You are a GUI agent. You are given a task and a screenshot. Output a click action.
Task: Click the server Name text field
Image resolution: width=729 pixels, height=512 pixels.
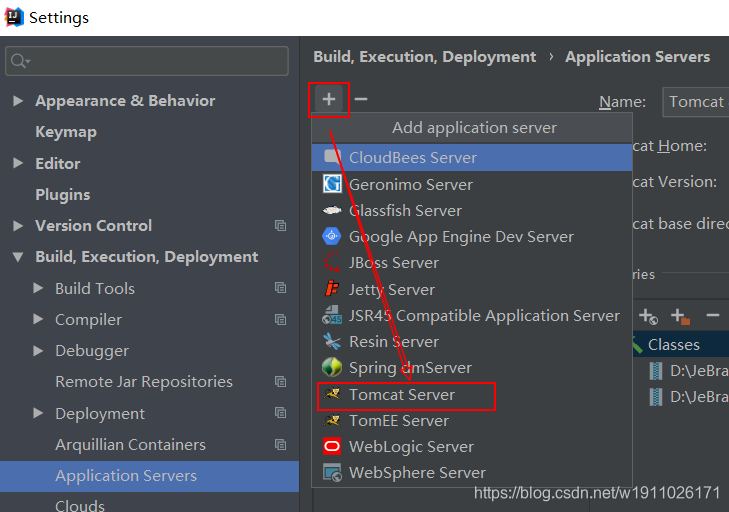click(x=696, y=102)
